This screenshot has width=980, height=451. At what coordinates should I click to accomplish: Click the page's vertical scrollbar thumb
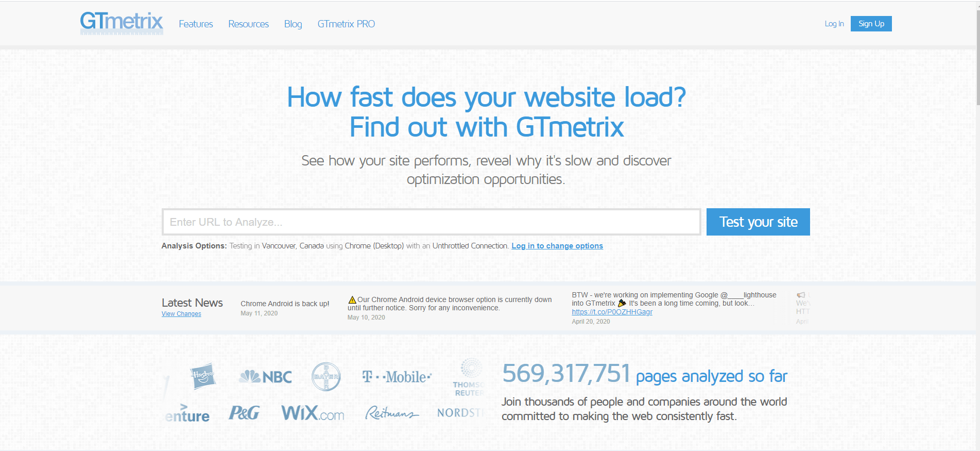point(978,57)
